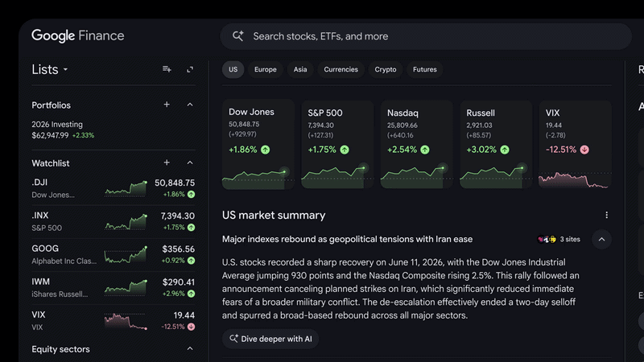The height and width of the screenshot is (362, 644).
Task: Click the watchlist .DJI up arrow icon
Action: coord(192,195)
